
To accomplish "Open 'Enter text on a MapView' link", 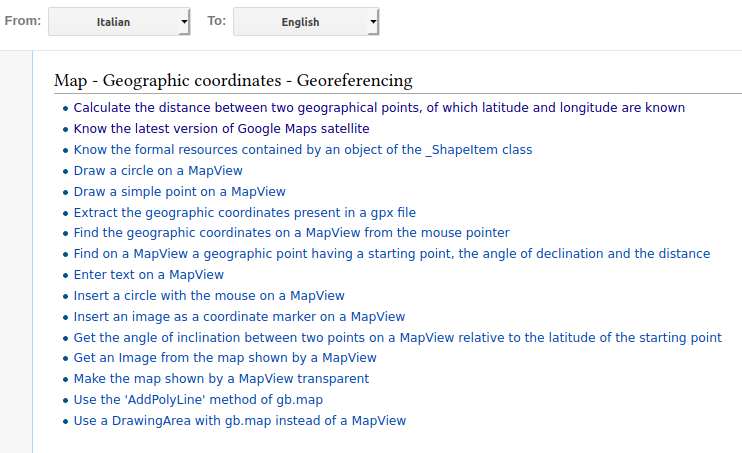I will click(x=148, y=275).
